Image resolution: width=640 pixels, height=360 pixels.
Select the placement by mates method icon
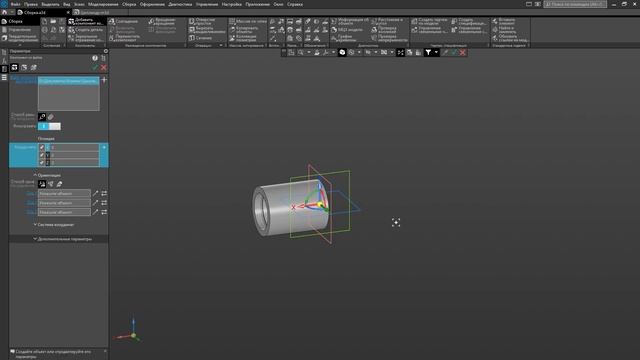click(51, 117)
